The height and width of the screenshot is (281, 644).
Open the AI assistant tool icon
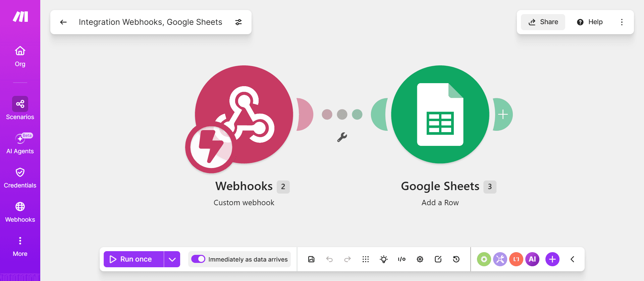click(532, 259)
